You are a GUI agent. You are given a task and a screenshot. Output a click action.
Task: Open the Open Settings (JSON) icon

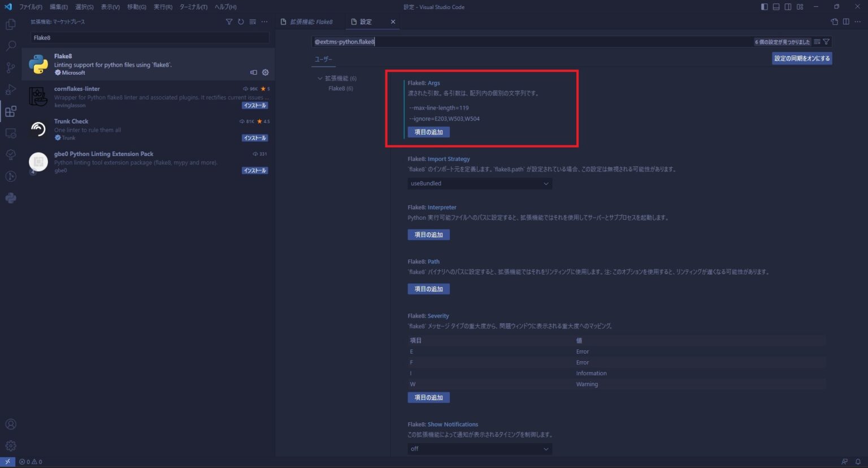(834, 21)
